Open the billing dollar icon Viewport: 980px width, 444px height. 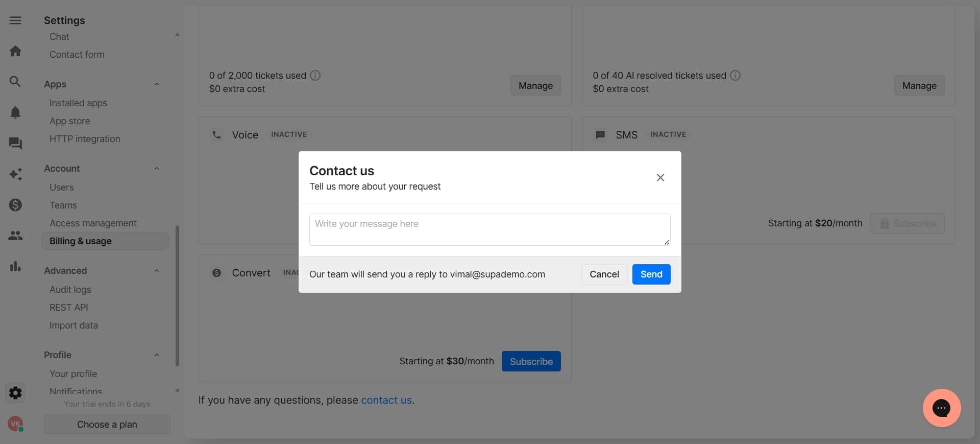click(x=15, y=205)
